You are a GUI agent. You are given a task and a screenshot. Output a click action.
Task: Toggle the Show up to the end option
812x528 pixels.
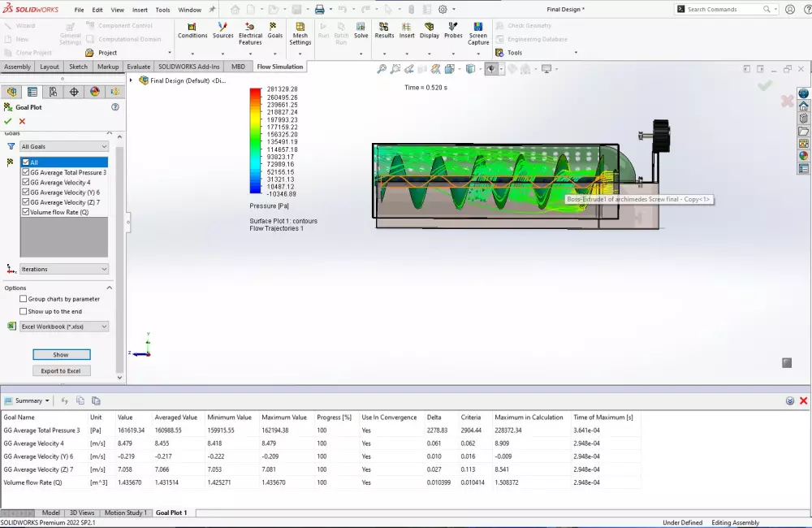tap(24, 311)
